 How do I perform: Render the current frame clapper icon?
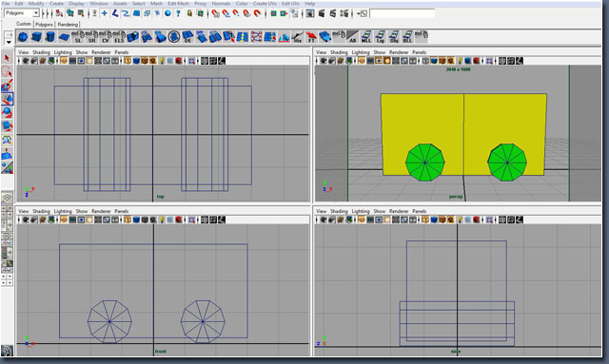pos(322,13)
